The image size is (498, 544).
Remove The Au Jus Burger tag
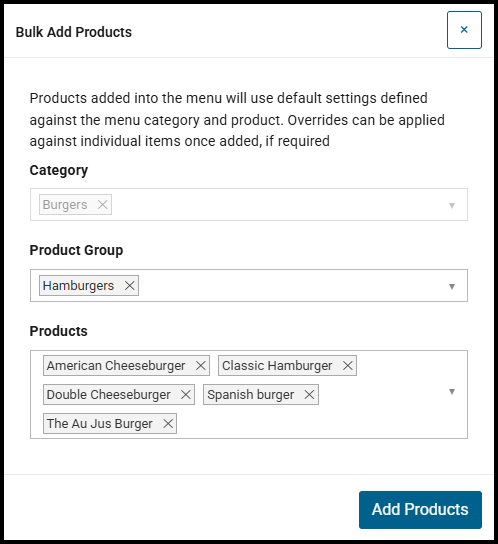pyautogui.click(x=168, y=424)
